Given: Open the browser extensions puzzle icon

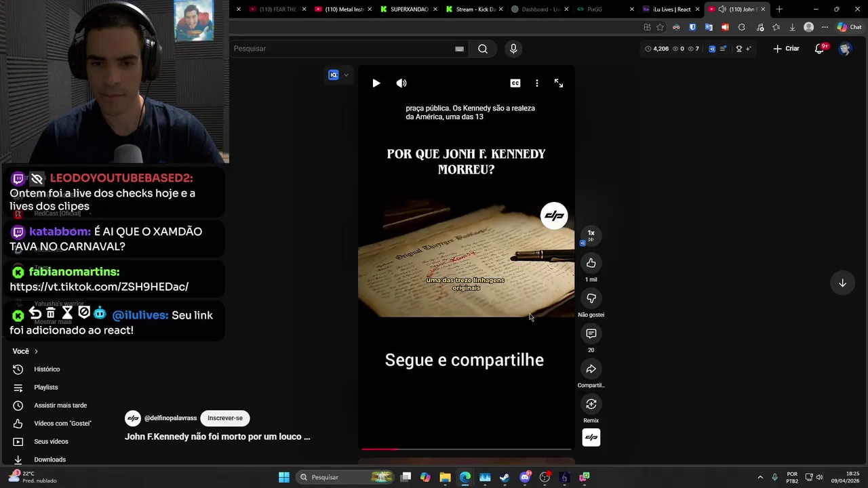Looking at the screenshot, I should pyautogui.click(x=741, y=27).
